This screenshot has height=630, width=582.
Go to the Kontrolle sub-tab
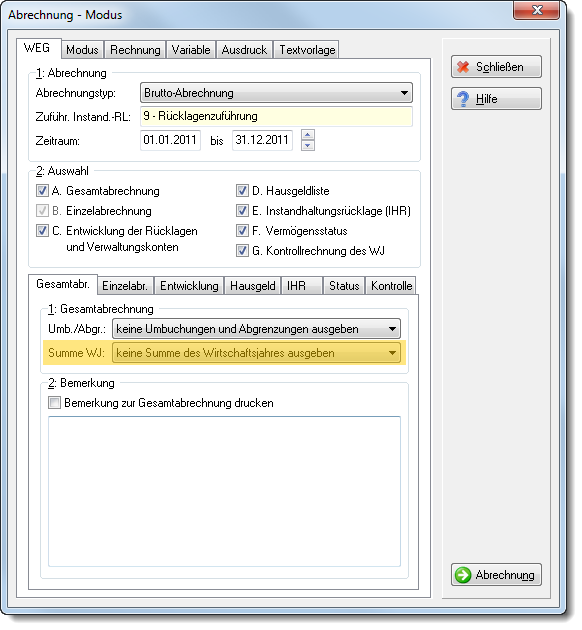[391, 286]
